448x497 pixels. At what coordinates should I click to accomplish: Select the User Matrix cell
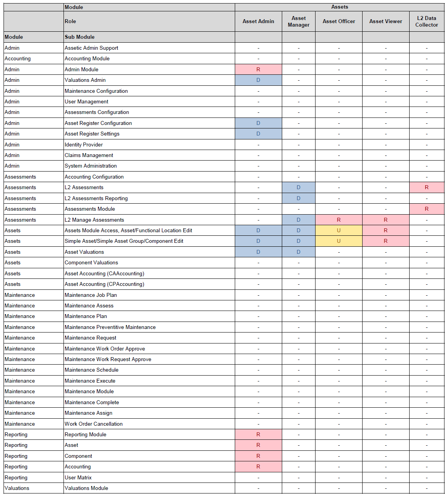pos(149,477)
